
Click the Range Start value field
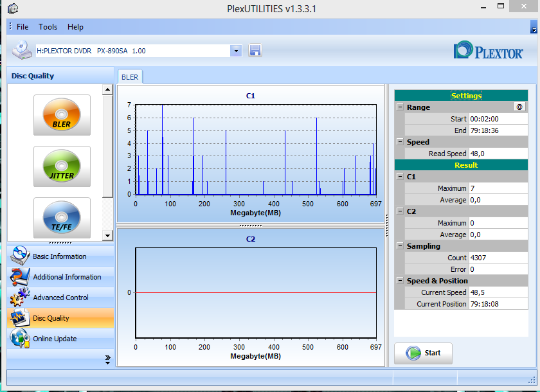(x=498, y=119)
